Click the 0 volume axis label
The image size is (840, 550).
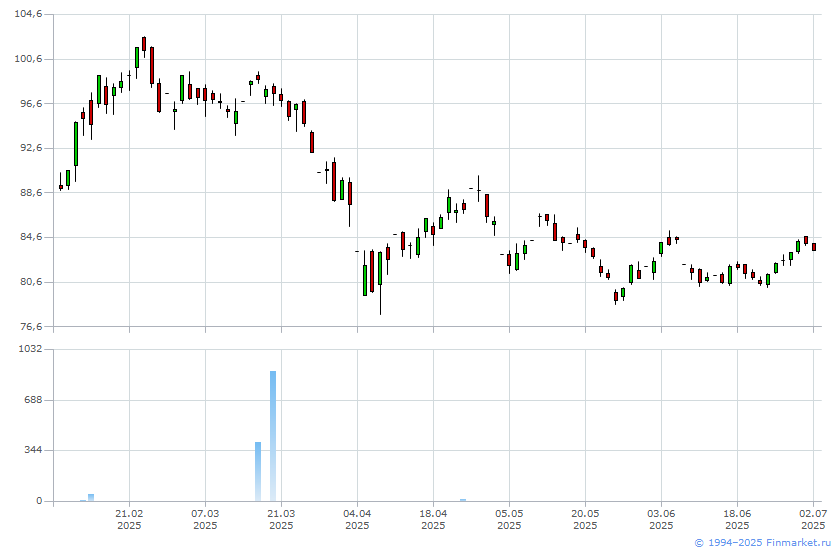coord(39,501)
